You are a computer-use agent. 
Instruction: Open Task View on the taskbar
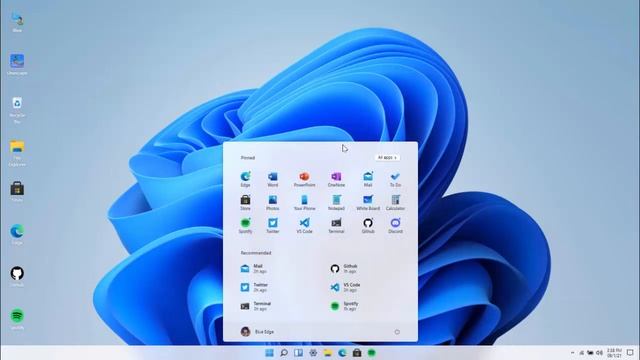coord(298,353)
